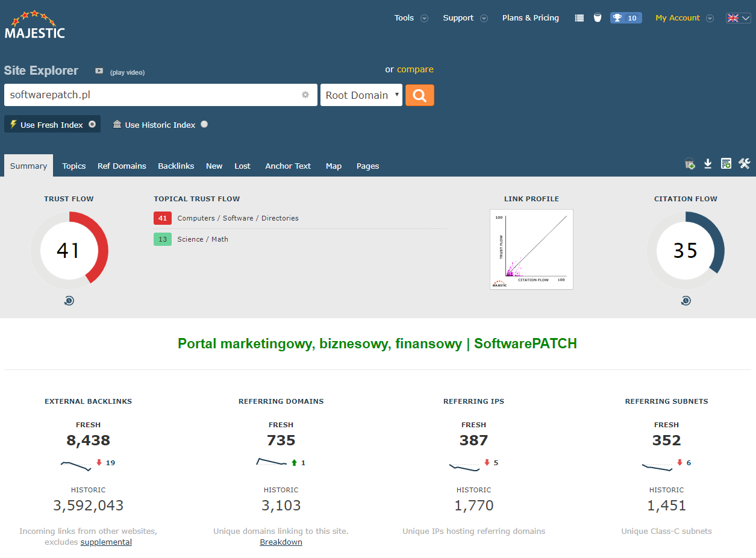The width and height of the screenshot is (756, 558).
Task: Switch to the Backlinks tab
Action: (176, 166)
